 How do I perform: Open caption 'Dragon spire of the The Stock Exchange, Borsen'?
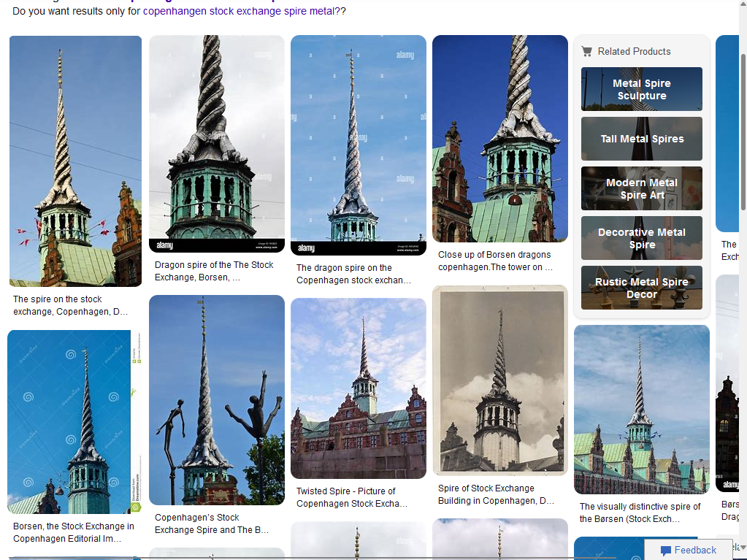(214, 271)
